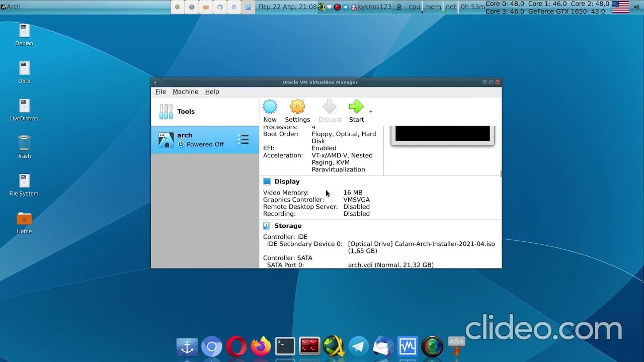This screenshot has height=362, width=644.
Task: Open the arch VM list menu icon
Action: point(243,140)
